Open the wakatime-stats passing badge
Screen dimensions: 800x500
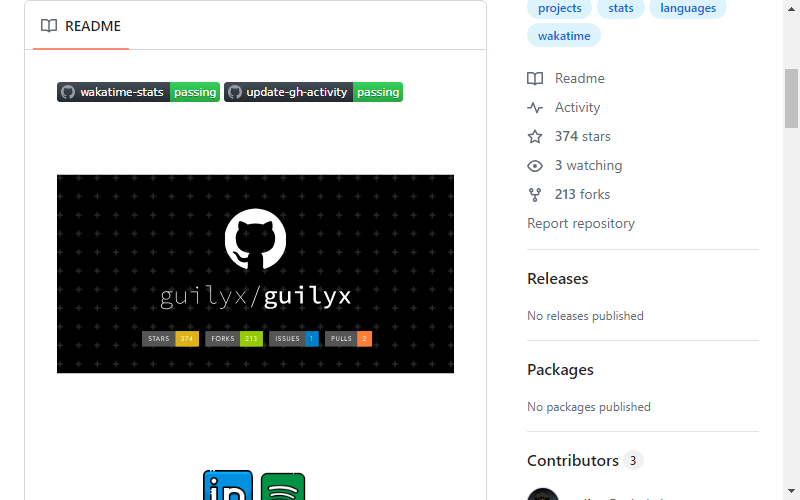coord(138,92)
